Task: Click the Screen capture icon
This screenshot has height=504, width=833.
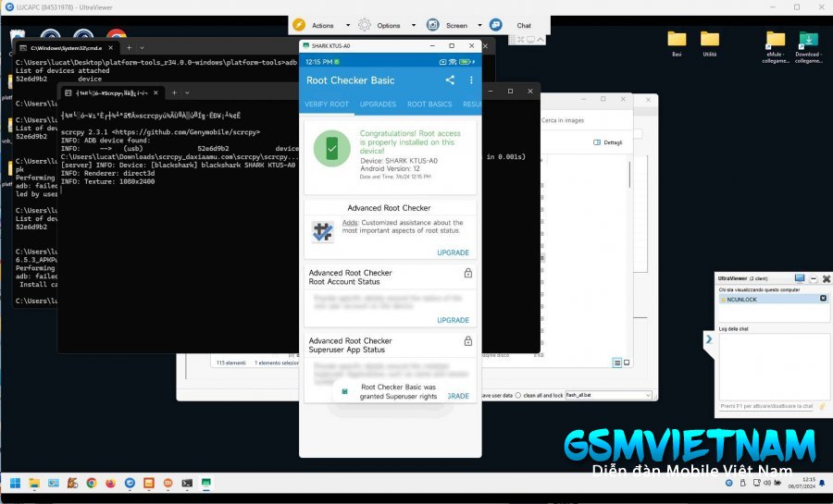Action: click(433, 25)
